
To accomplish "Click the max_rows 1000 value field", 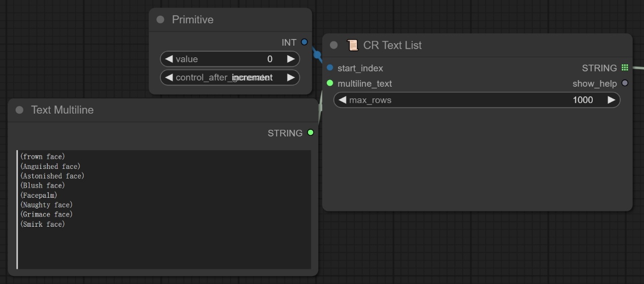I will pos(582,100).
